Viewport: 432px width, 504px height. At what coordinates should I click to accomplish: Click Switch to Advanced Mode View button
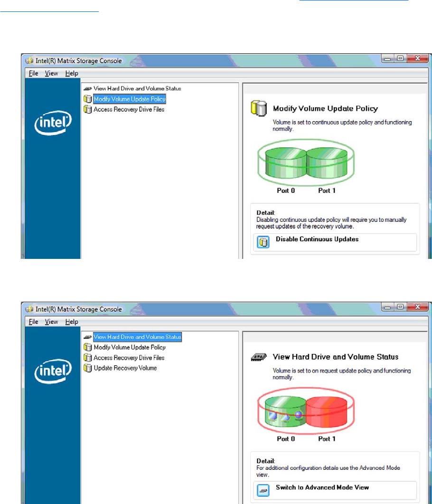(x=335, y=491)
